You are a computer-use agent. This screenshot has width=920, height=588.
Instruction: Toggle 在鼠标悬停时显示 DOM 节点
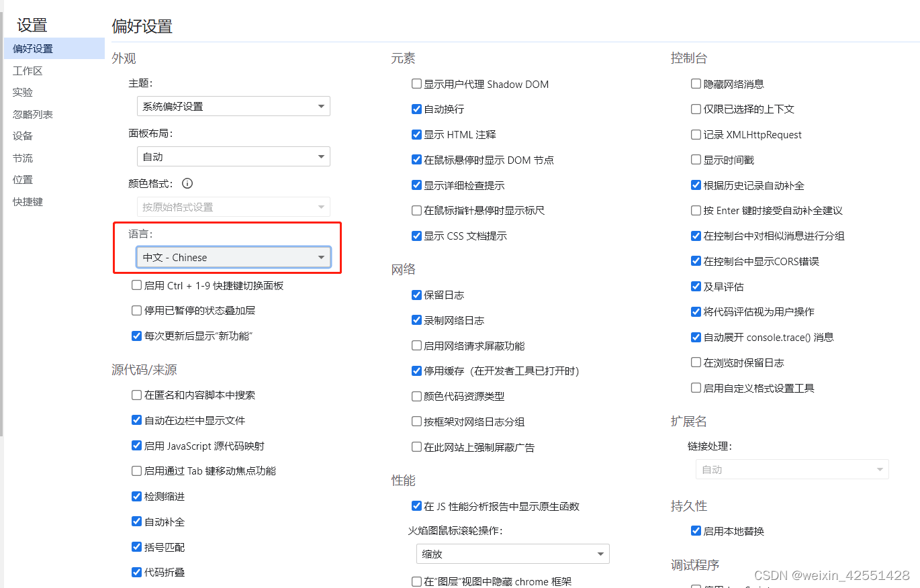click(x=416, y=160)
